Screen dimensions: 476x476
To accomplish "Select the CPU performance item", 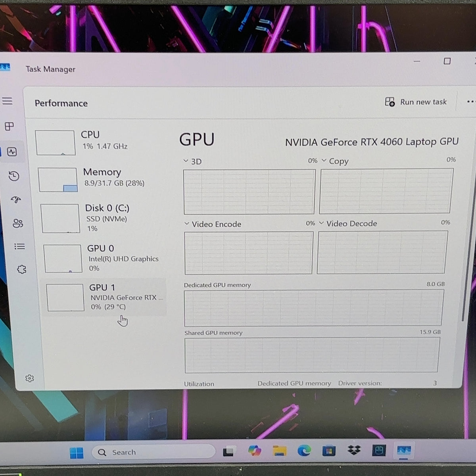I will pos(99,142).
